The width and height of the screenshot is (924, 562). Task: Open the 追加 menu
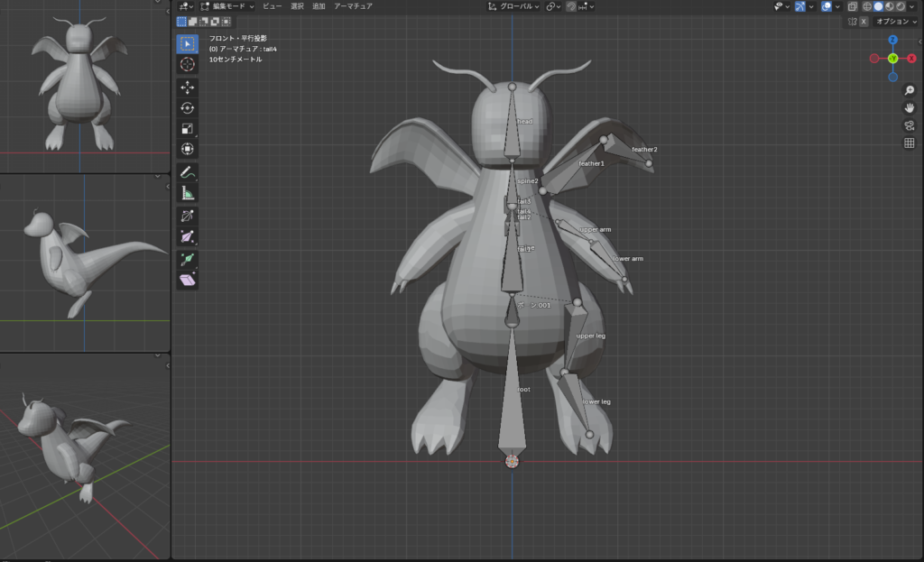tap(319, 6)
